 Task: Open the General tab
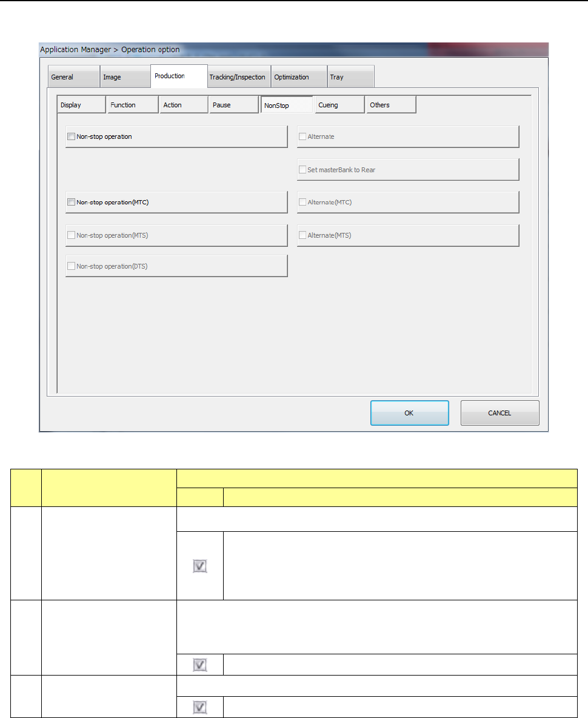click(74, 77)
